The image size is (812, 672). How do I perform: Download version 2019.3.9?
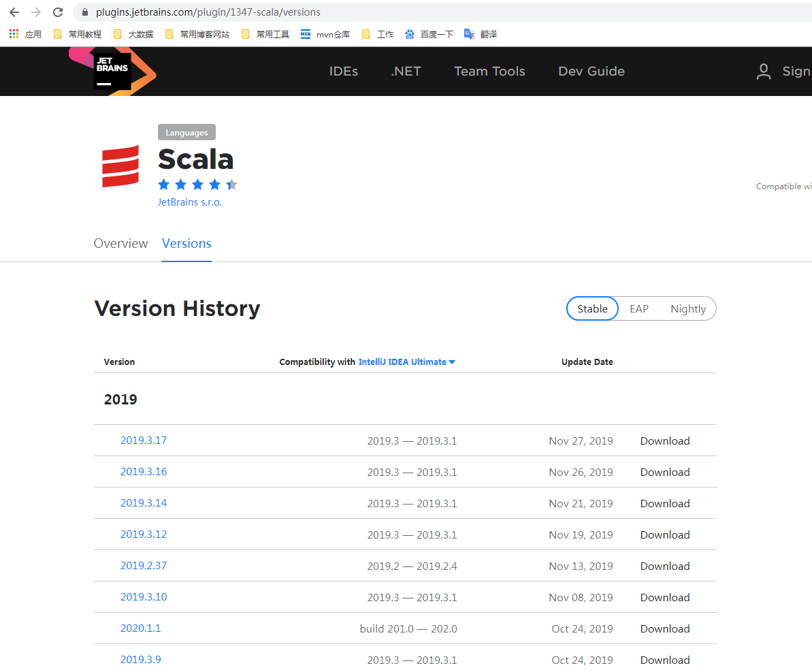click(665, 660)
